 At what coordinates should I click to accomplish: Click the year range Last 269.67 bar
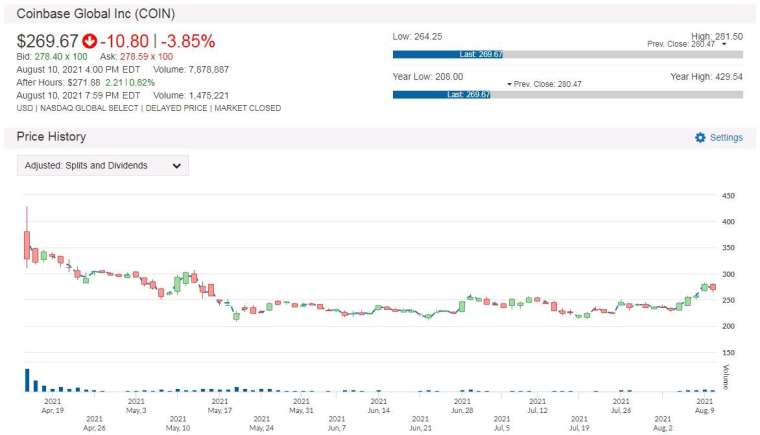(x=442, y=95)
